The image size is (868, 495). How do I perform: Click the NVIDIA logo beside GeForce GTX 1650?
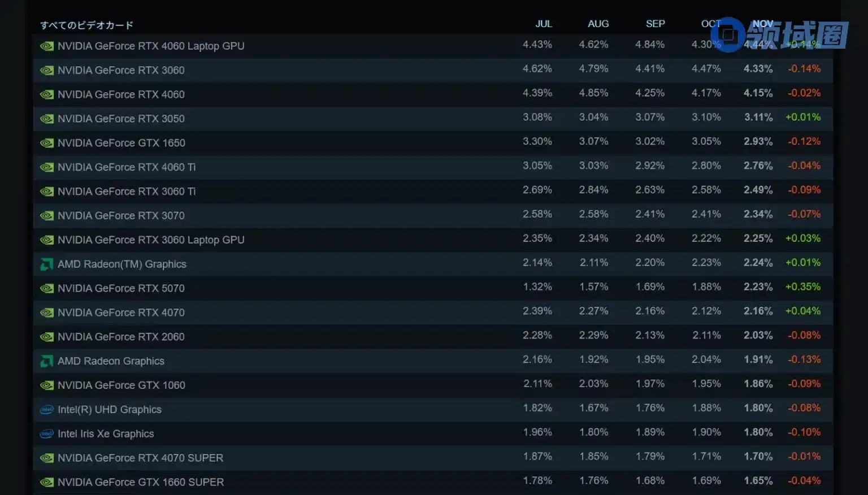pyautogui.click(x=47, y=143)
